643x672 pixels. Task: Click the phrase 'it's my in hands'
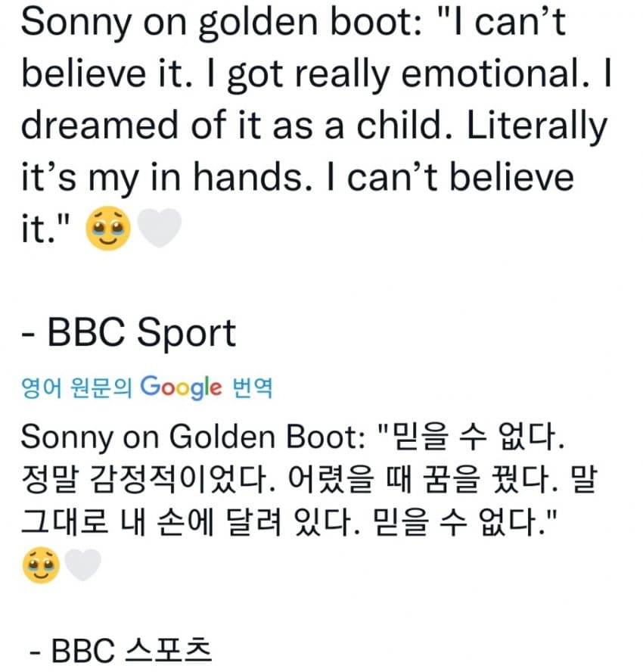(x=158, y=178)
